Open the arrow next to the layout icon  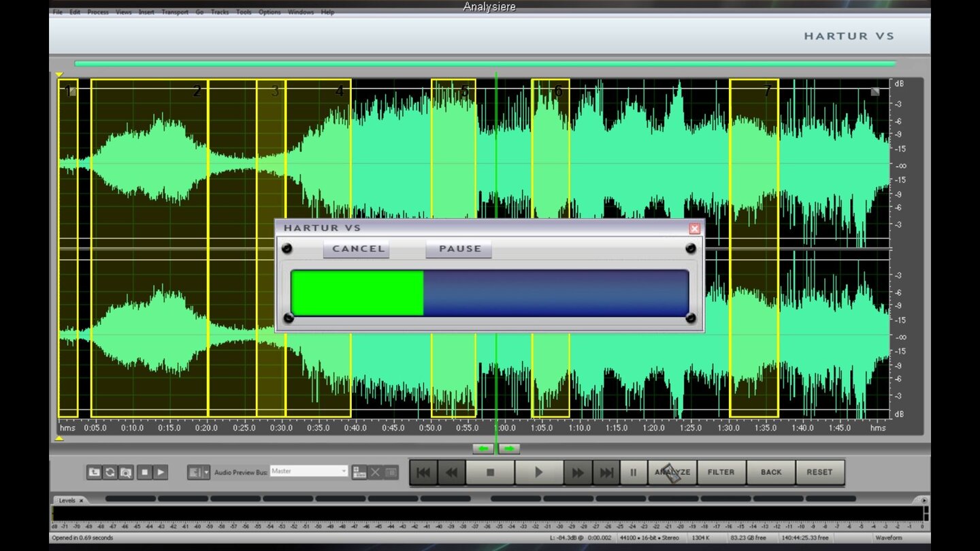[x=206, y=472]
